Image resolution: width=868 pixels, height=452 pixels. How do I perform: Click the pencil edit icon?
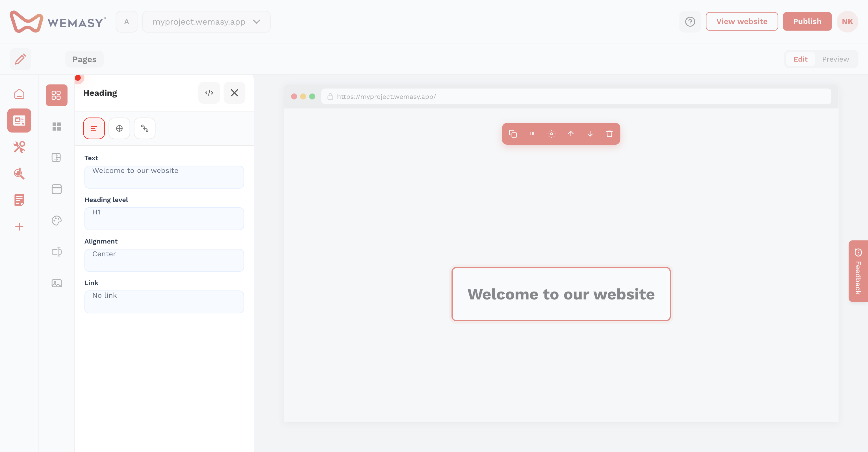pyautogui.click(x=20, y=59)
